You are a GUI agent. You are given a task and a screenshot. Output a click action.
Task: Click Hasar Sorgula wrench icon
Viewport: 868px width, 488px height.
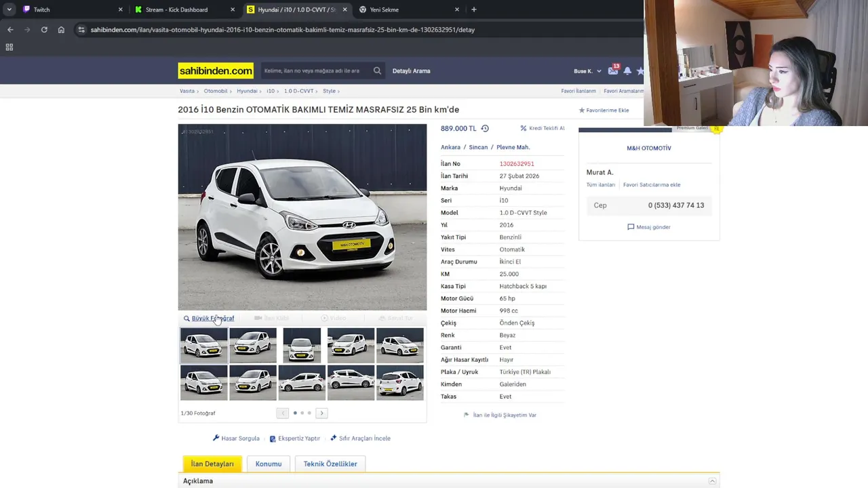point(216,438)
